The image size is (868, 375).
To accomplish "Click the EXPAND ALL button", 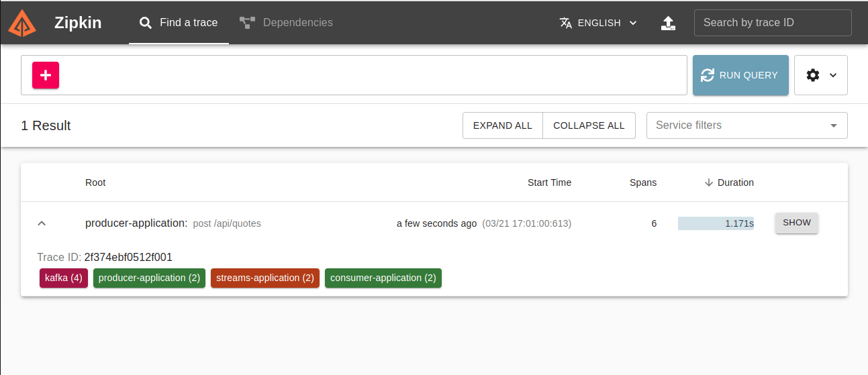I will tap(503, 125).
